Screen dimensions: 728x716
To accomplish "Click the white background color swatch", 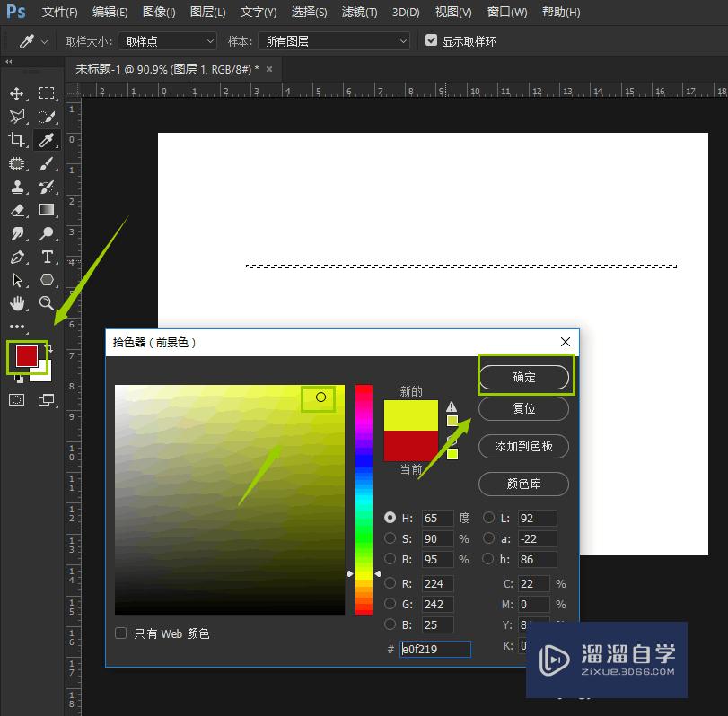I will (44, 373).
